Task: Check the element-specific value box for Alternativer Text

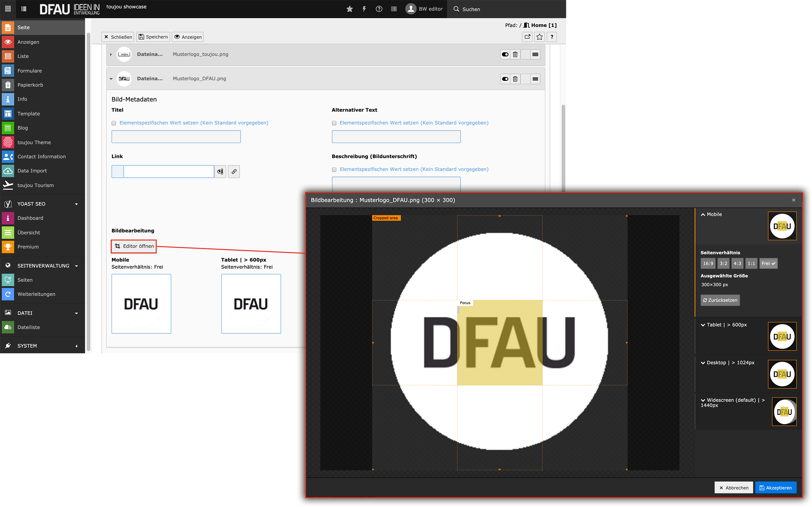Action: click(334, 123)
